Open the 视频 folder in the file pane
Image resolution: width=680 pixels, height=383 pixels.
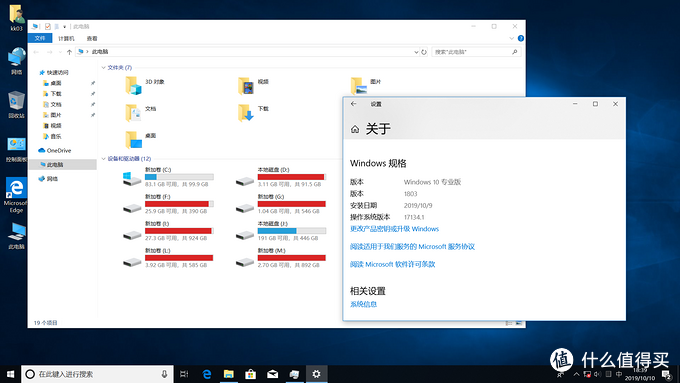point(253,85)
